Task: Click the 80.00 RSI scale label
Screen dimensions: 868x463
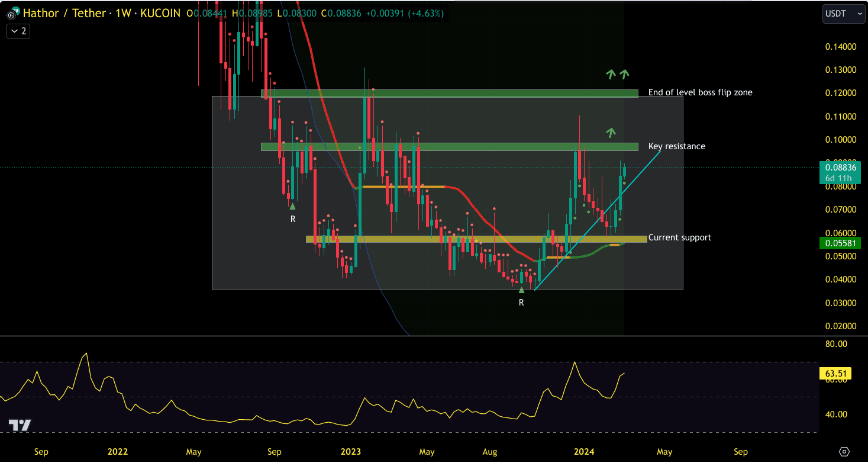Action: (x=835, y=344)
